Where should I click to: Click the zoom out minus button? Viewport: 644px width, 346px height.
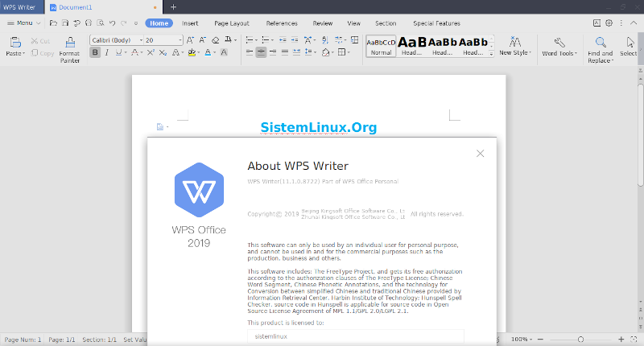click(540, 340)
